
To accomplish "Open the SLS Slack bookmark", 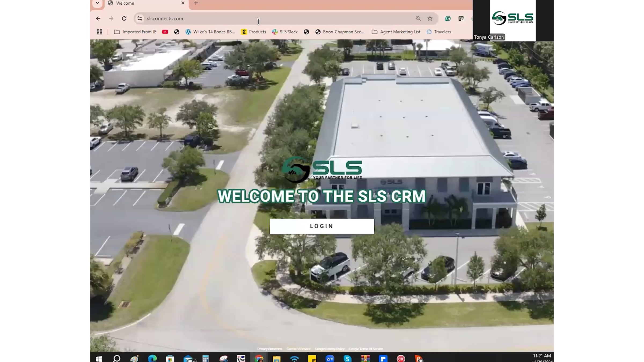I will (285, 32).
